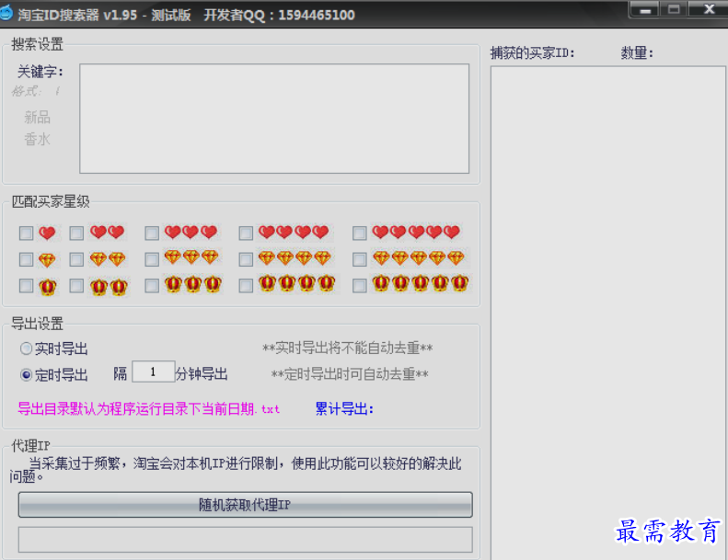This screenshot has height=560, width=728.
Task: Focus the 关键字 keyword text area
Action: coord(274,119)
